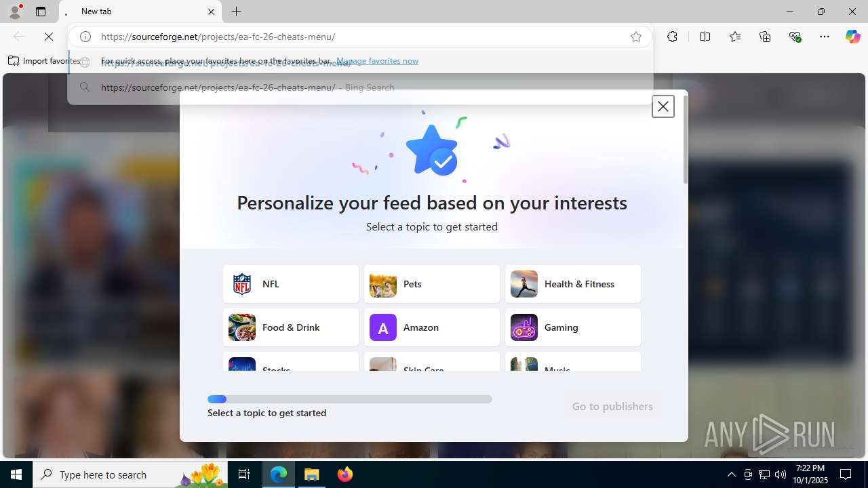The height and width of the screenshot is (488, 868).
Task: Add this page to favorites star
Action: (635, 37)
